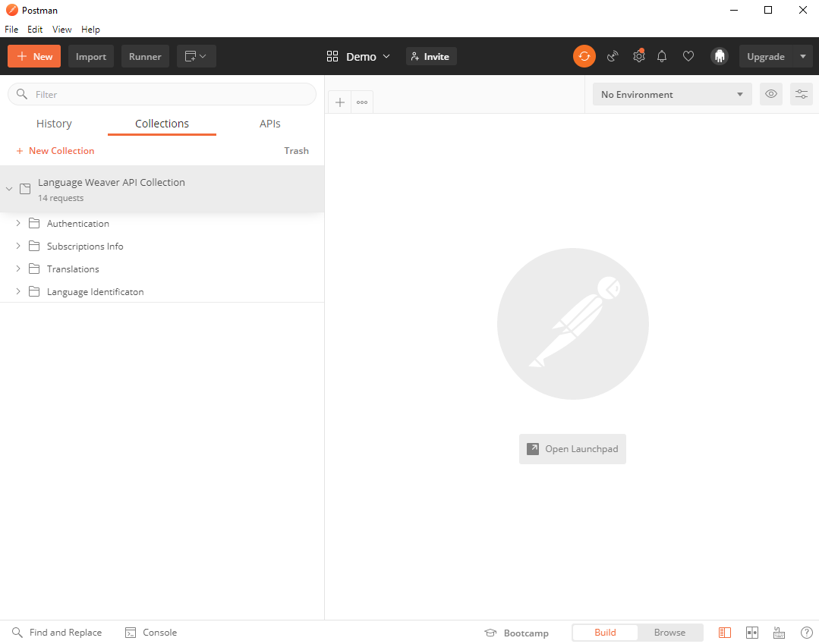Open the tab options ellipsis menu
Viewport: 819px width, 644px height.
362,102
